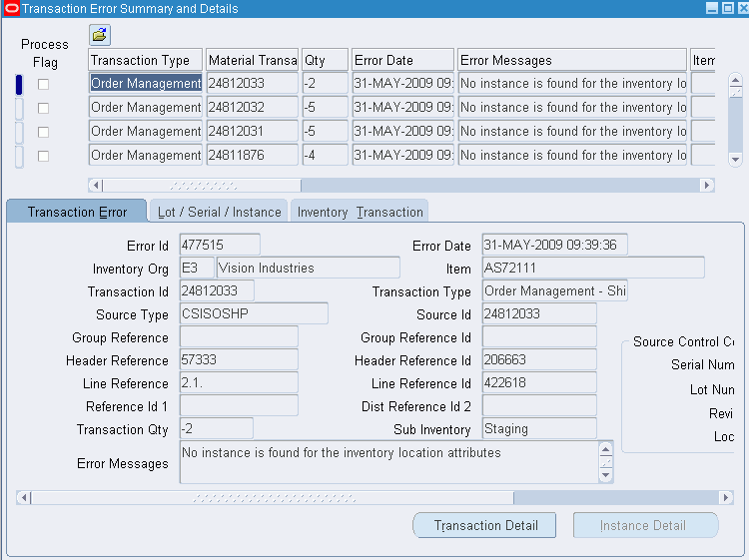Click the up arrow of the table's vertical scrollbar
Image resolution: width=749 pixels, height=560 pixels.
point(736,80)
